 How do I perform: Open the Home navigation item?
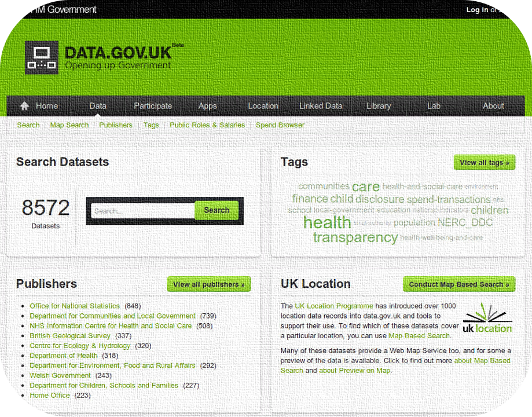[x=47, y=106]
